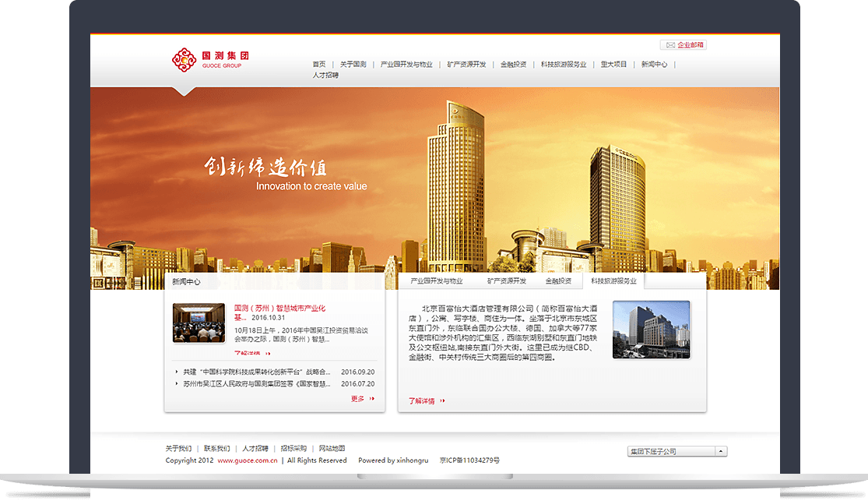
Task: Open 关于国测 in the navigation menu
Action: (353, 65)
